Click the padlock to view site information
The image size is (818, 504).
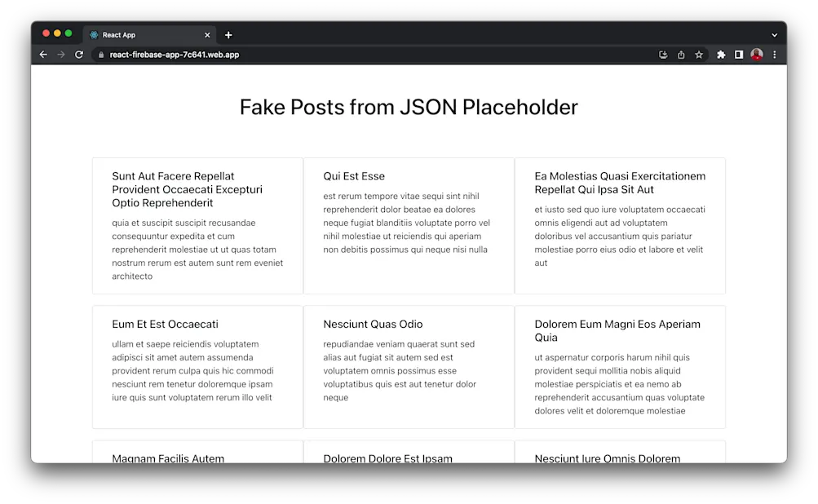pyautogui.click(x=99, y=55)
